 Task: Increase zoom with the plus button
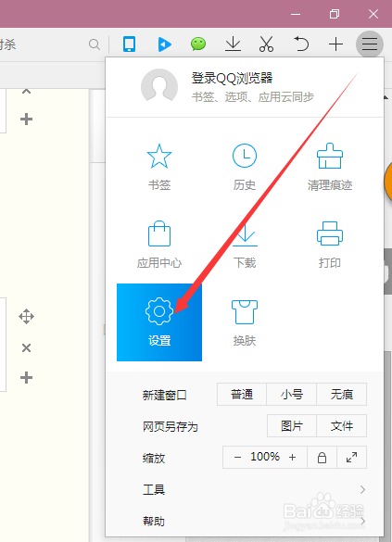pyautogui.click(x=293, y=458)
